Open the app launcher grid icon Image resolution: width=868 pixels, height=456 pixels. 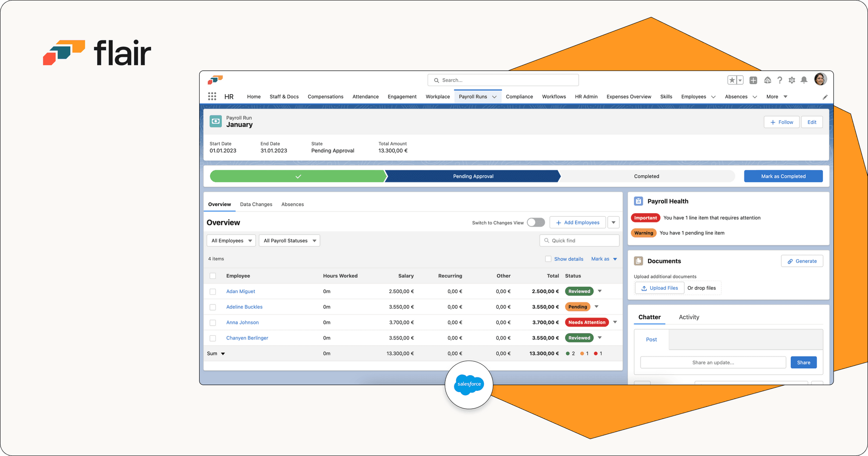click(x=212, y=96)
